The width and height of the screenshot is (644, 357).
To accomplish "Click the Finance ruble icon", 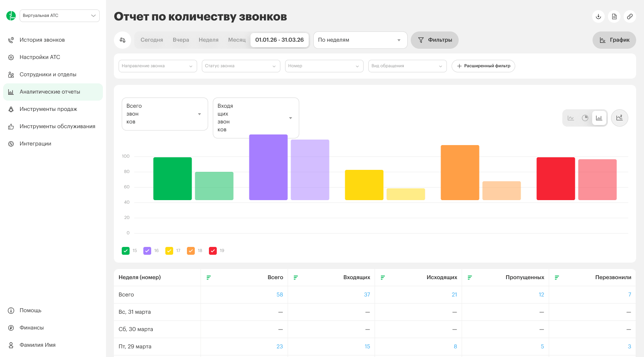I will tap(11, 328).
